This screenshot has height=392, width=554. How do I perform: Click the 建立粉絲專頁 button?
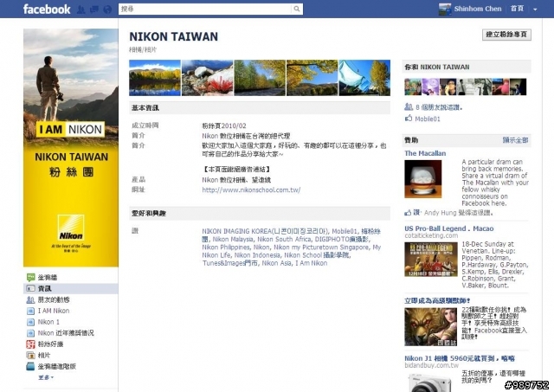tap(506, 35)
